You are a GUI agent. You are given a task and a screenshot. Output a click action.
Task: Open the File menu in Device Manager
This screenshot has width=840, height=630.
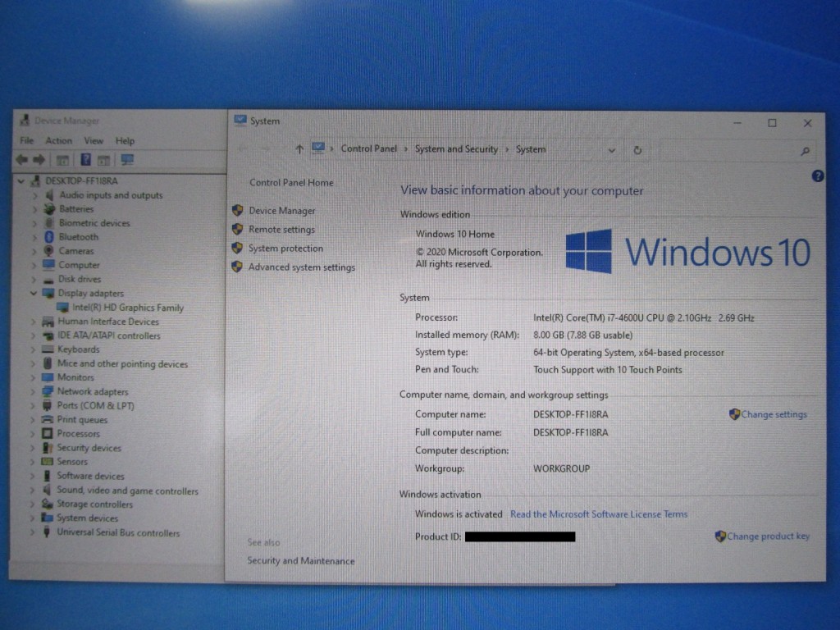[x=27, y=141]
